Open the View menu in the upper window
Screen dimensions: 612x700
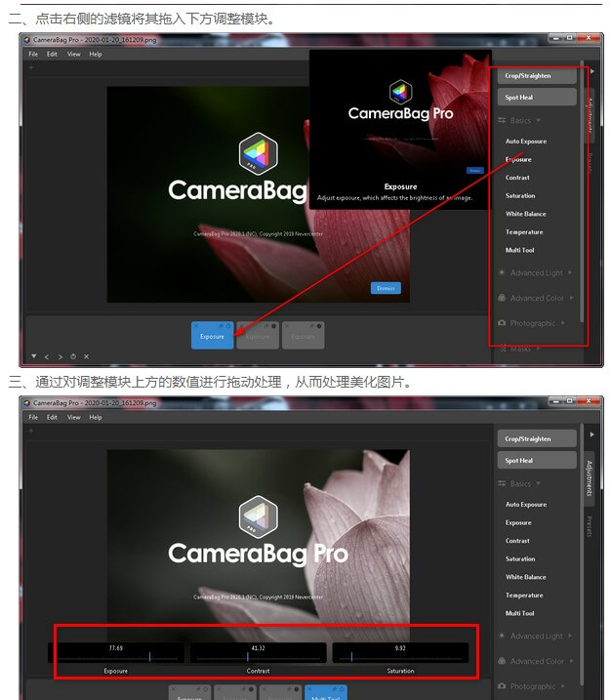[x=73, y=54]
